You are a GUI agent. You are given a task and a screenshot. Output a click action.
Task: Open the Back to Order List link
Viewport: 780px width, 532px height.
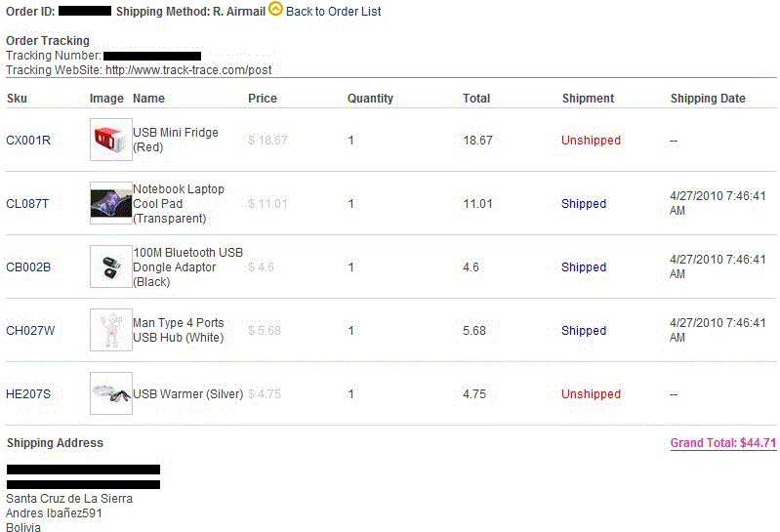(x=333, y=12)
